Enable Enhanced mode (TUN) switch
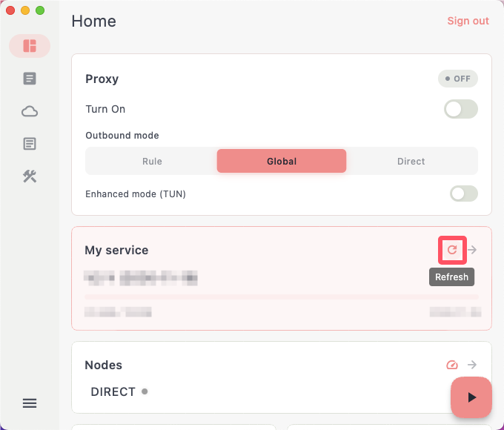 click(463, 193)
